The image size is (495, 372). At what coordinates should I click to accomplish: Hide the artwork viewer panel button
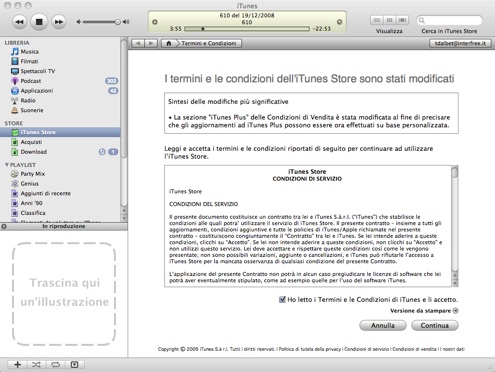pos(74,365)
